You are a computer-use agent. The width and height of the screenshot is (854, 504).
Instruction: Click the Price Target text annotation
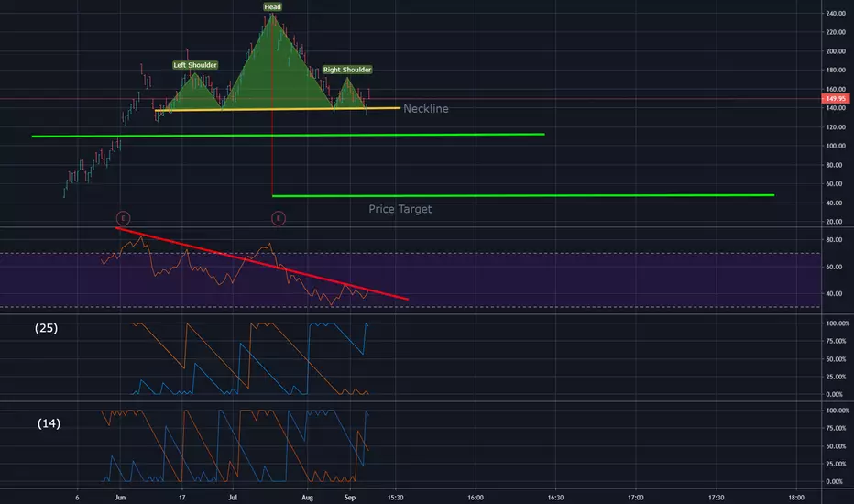coord(400,209)
